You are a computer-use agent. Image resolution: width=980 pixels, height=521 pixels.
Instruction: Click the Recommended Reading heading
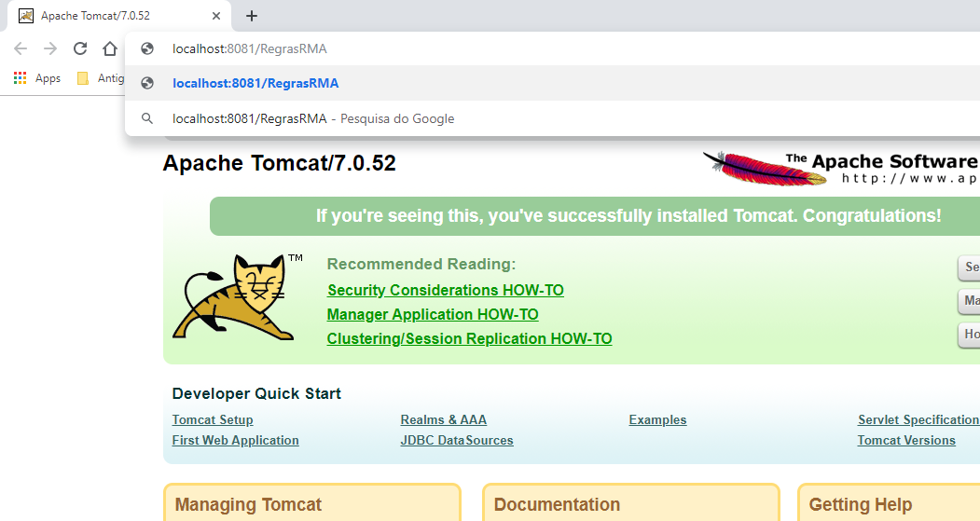[421, 264]
